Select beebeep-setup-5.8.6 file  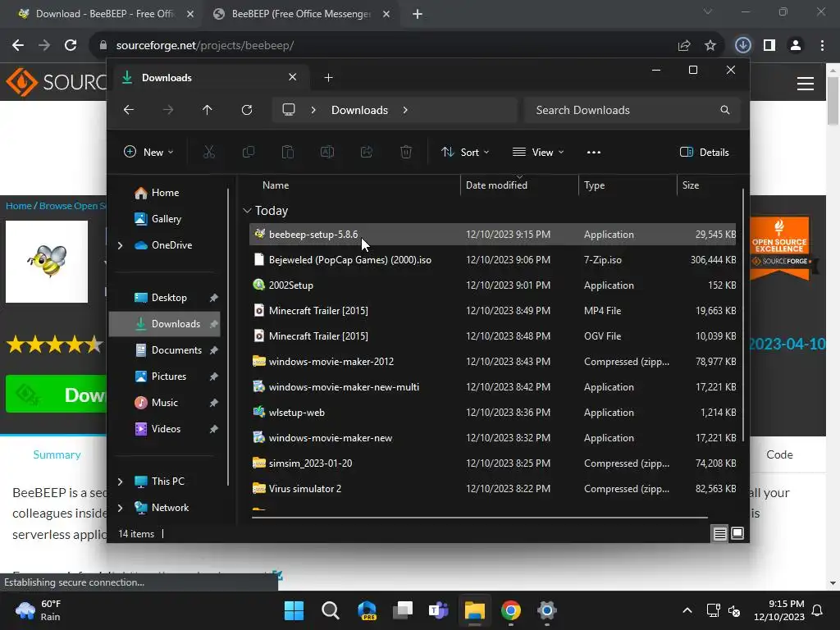coord(492,235)
